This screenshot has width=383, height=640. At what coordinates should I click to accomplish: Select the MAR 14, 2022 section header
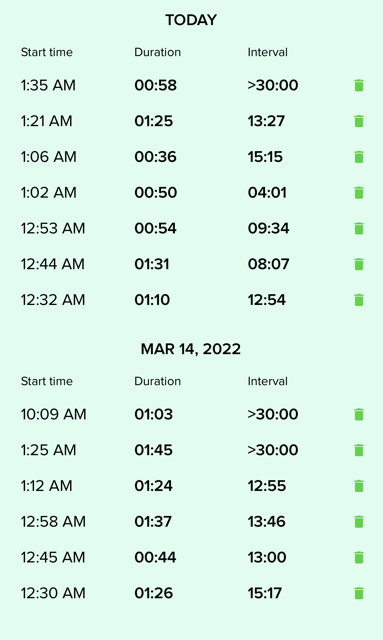191,349
